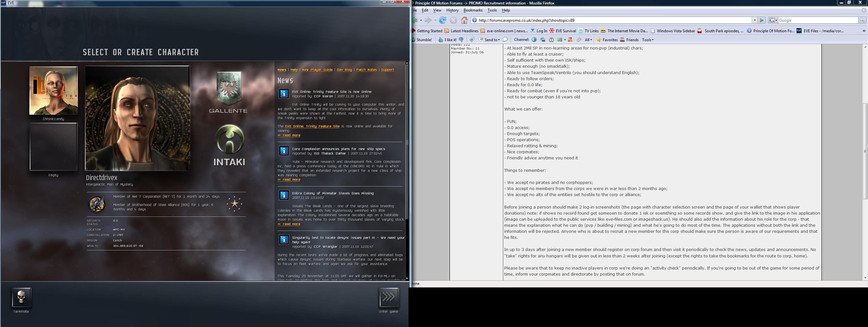Open the address bar history dropdown

point(755,20)
